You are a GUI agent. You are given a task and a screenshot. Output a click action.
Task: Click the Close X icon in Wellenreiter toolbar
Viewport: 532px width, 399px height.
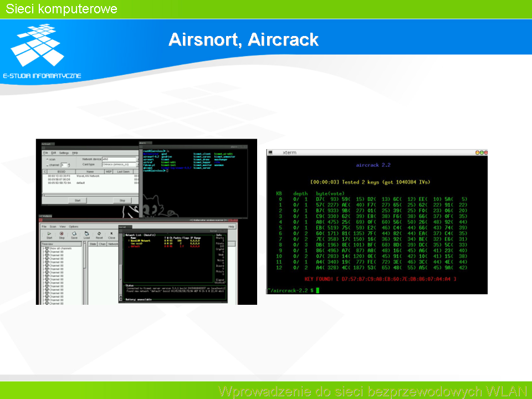[111, 233]
